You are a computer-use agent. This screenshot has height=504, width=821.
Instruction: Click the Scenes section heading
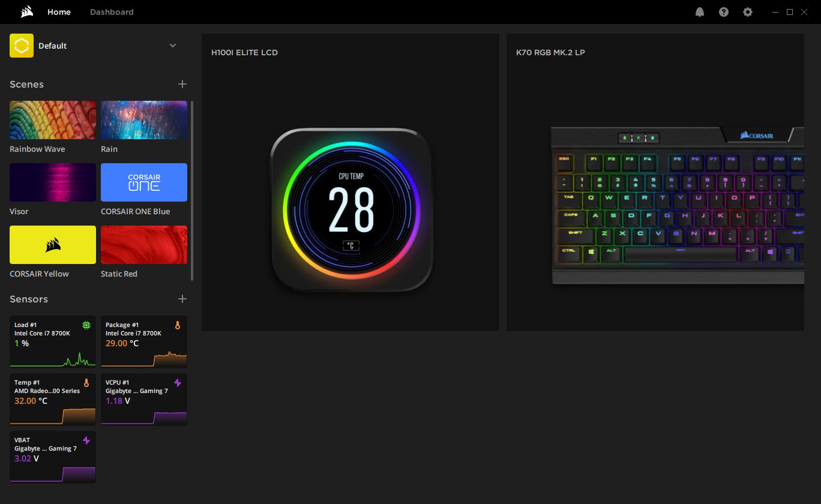click(x=26, y=84)
